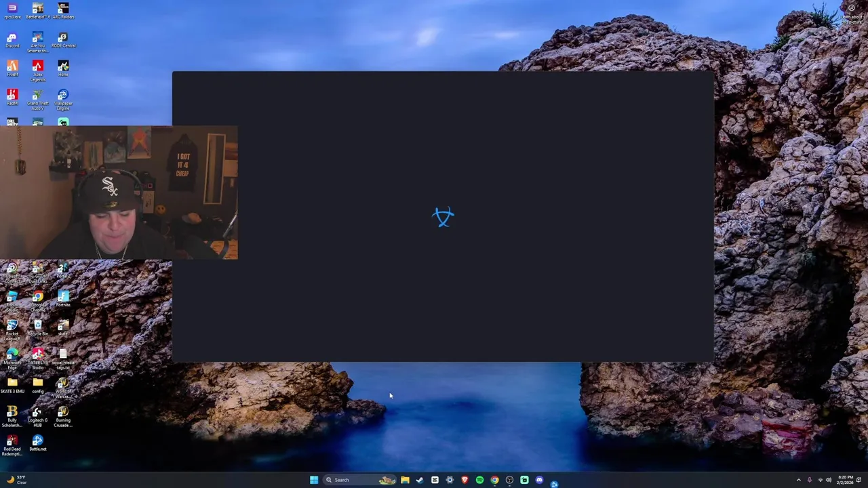
Task: Open the Roblox Studio desktop icon
Action: point(12,302)
